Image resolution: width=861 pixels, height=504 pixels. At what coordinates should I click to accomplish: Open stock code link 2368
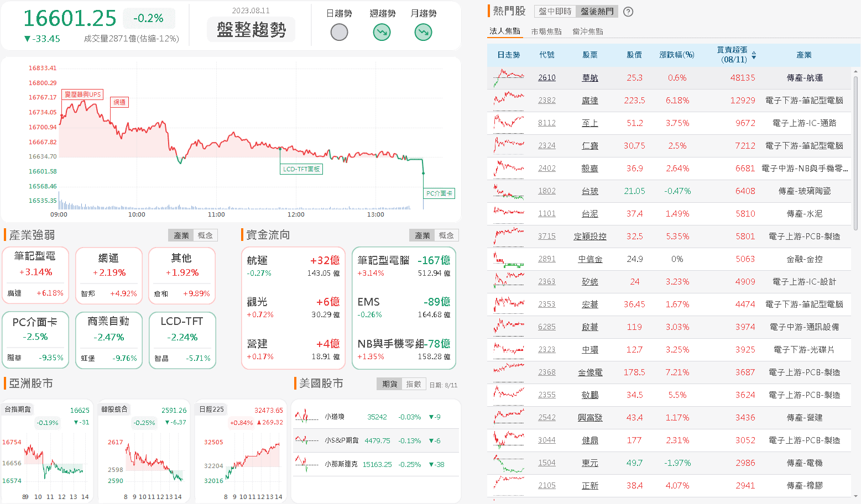pos(547,372)
